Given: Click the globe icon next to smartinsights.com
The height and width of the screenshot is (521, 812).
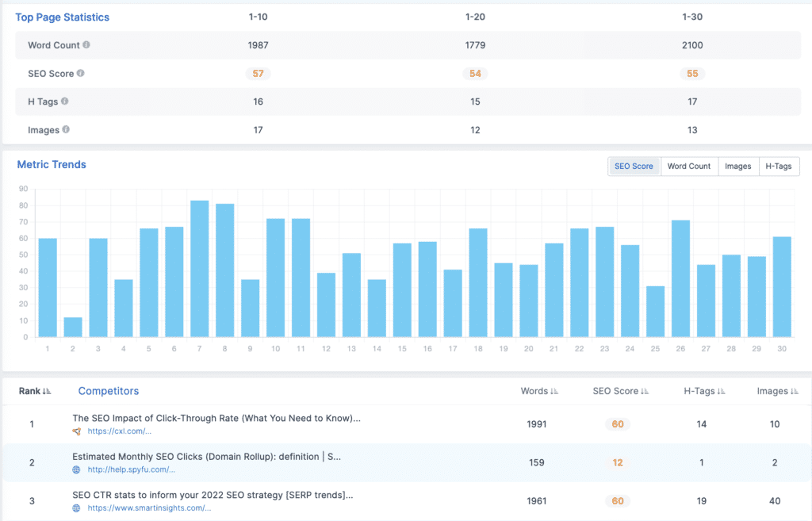Looking at the screenshot, I should point(76,508).
